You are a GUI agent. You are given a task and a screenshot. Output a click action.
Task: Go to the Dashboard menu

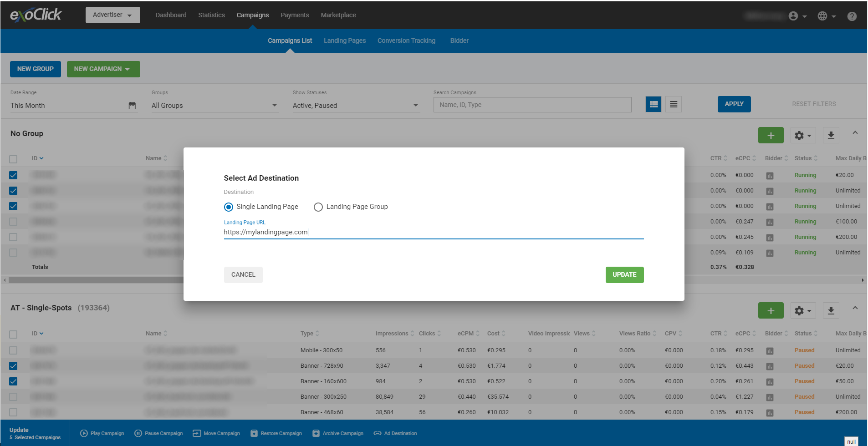171,15
